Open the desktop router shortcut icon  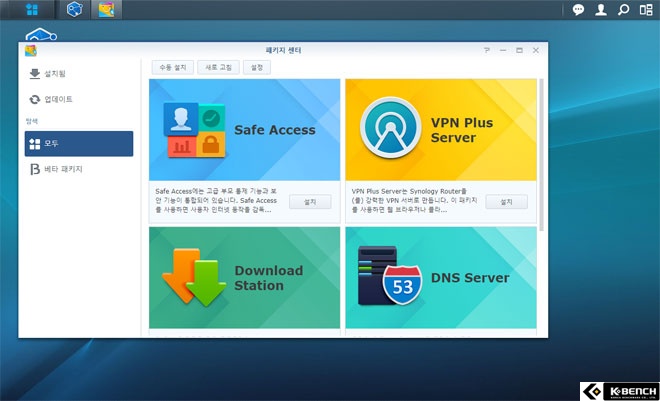(41, 35)
